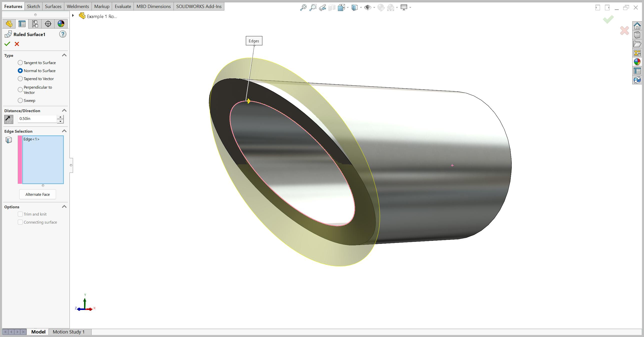Enable the Trim and knit option
This screenshot has width=644, height=337.
point(20,214)
